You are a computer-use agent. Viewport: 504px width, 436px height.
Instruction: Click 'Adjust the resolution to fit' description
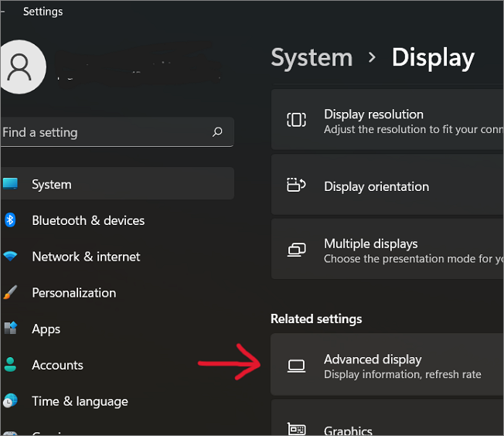click(x=414, y=129)
